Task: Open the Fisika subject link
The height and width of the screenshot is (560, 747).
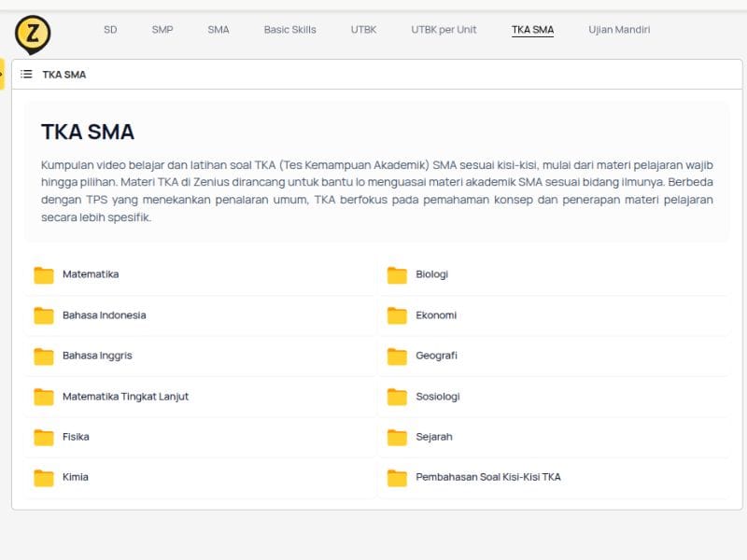Action: 76,437
